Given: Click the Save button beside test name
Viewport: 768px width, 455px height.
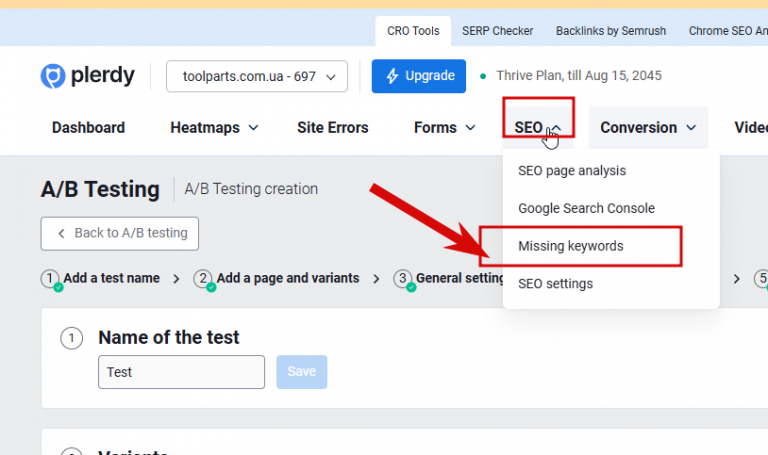Looking at the screenshot, I should click(302, 372).
